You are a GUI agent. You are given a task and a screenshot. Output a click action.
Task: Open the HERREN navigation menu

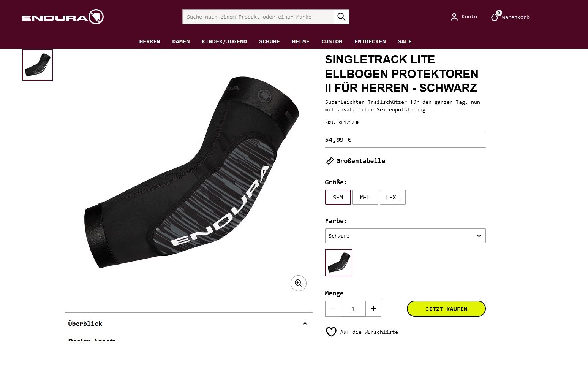(x=150, y=41)
